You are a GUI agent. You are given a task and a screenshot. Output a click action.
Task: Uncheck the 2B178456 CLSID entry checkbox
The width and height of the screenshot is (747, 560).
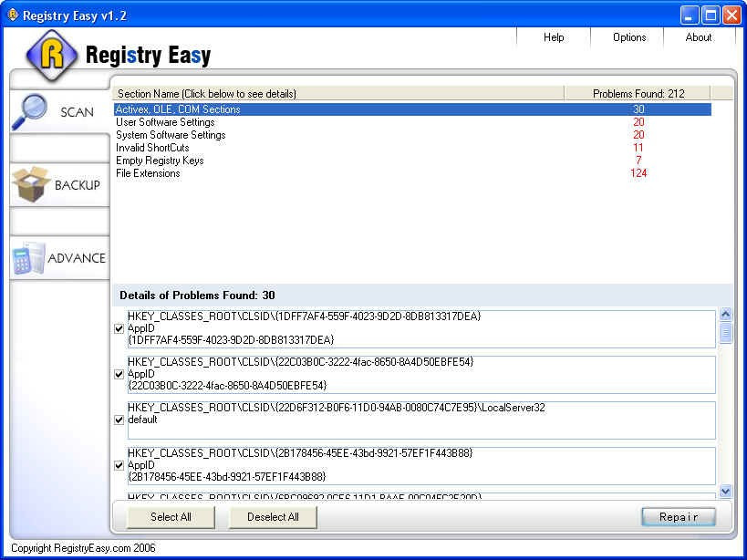pyautogui.click(x=119, y=465)
